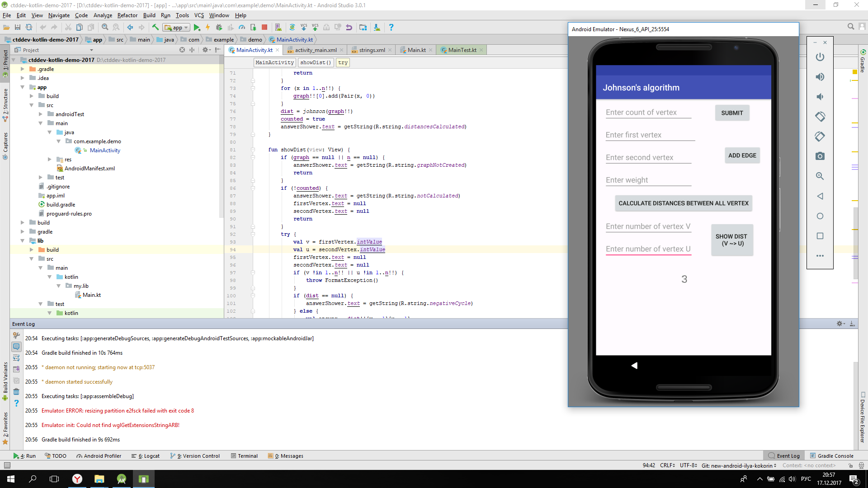Screen dimensions: 868x488
Task: Expand the .gradle folder in the project tree
Action: pyautogui.click(x=23, y=69)
